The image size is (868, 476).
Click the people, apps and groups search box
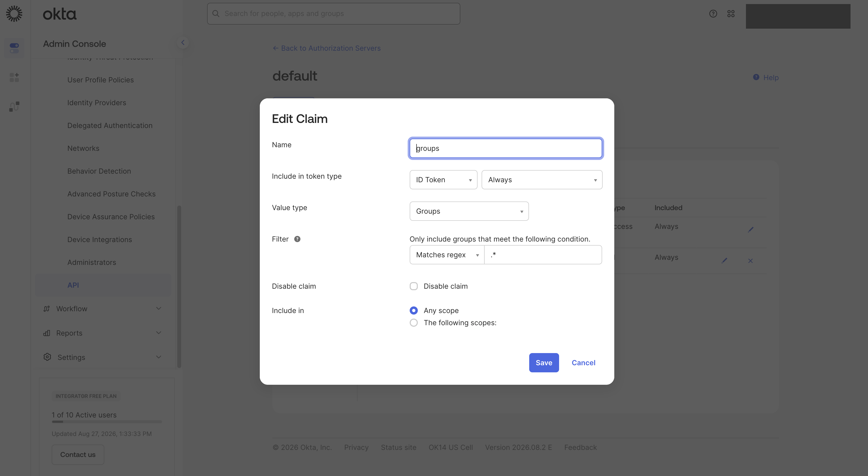333,13
